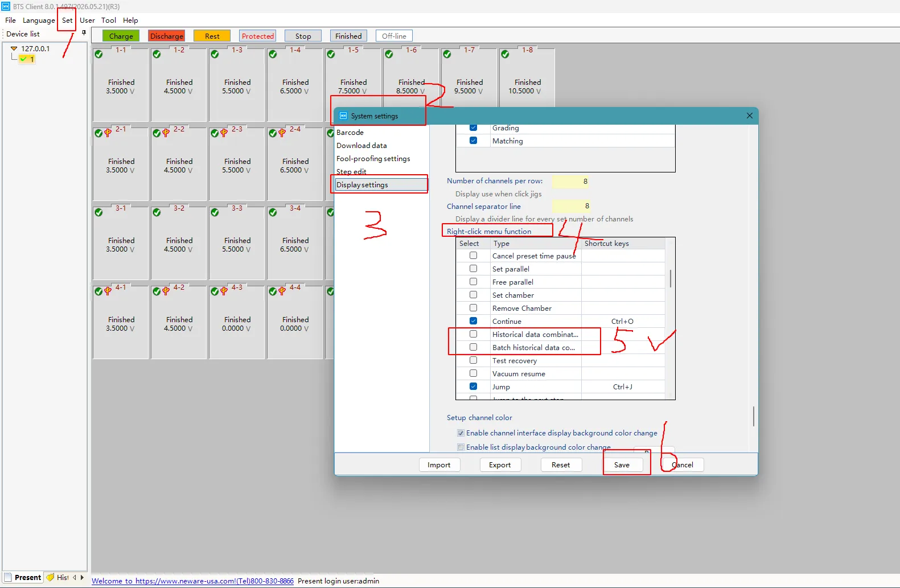
Task: Click the Export button
Action: (x=500, y=465)
